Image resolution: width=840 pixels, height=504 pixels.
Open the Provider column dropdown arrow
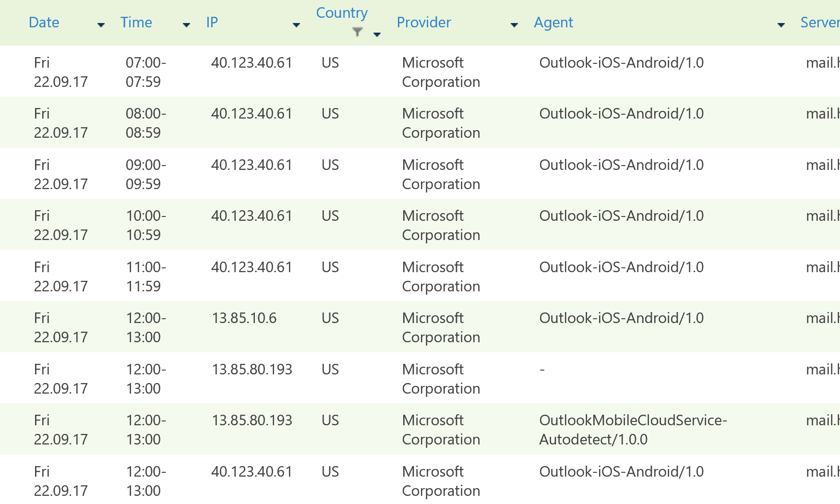pyautogui.click(x=514, y=25)
